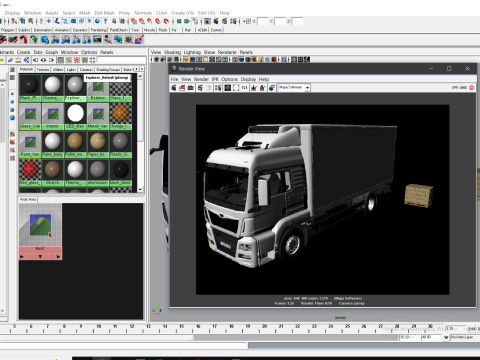Click the light bulb viewport icon

tap(261, 59)
